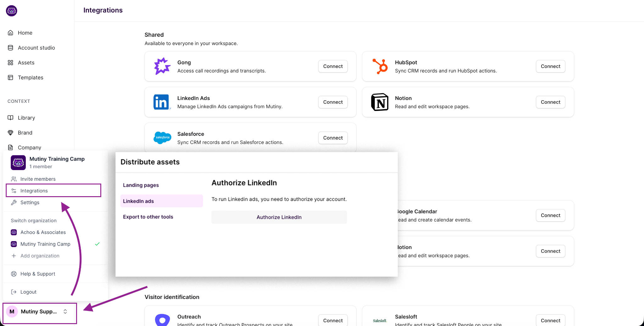Click the Mutiny raccoon logo in sidebar header
Image resolution: width=644 pixels, height=326 pixels.
[x=12, y=11]
